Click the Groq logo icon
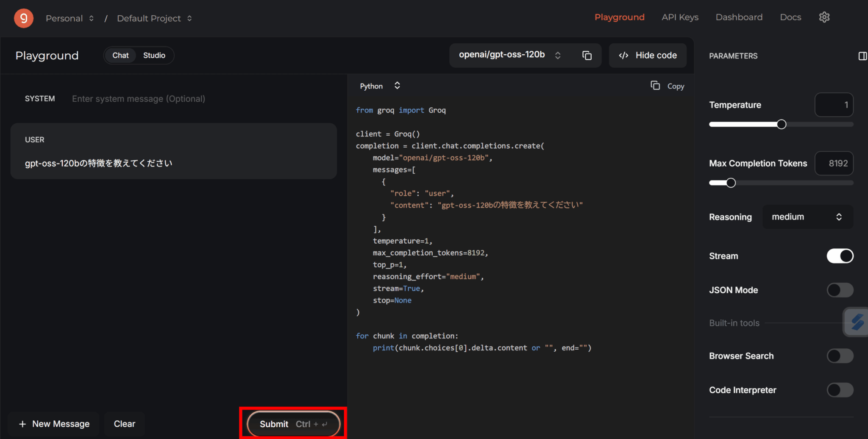The height and width of the screenshot is (439, 868). tap(24, 18)
